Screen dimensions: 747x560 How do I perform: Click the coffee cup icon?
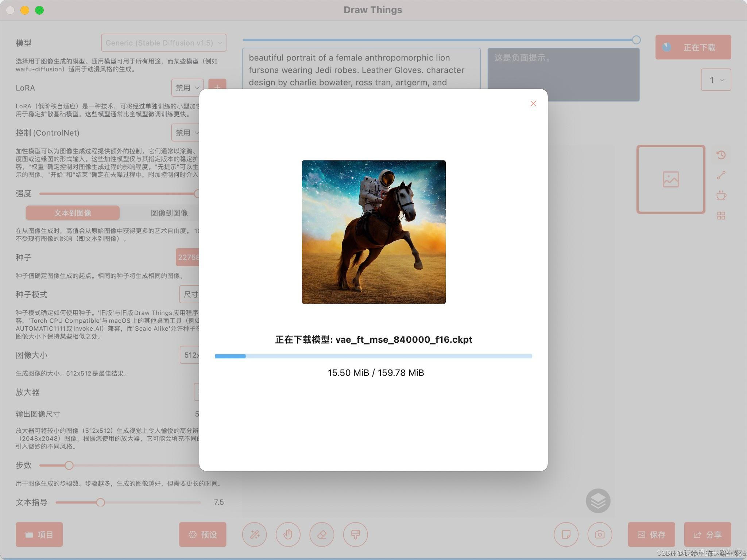721,195
